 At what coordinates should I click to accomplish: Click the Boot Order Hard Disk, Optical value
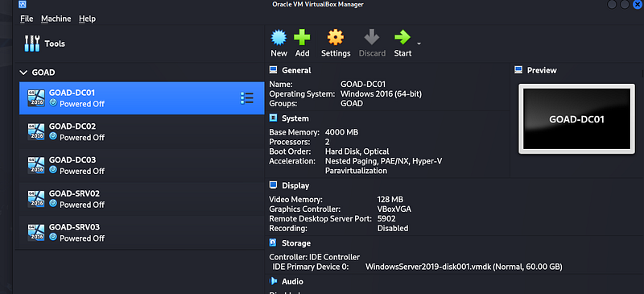pyautogui.click(x=357, y=151)
